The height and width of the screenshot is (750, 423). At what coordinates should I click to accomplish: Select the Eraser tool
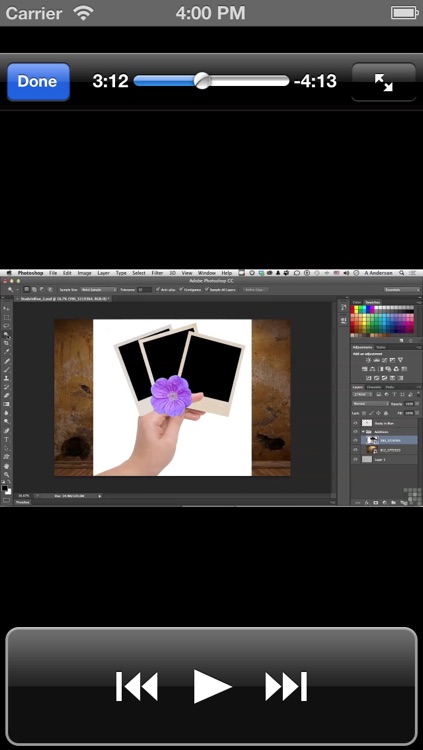click(6, 396)
